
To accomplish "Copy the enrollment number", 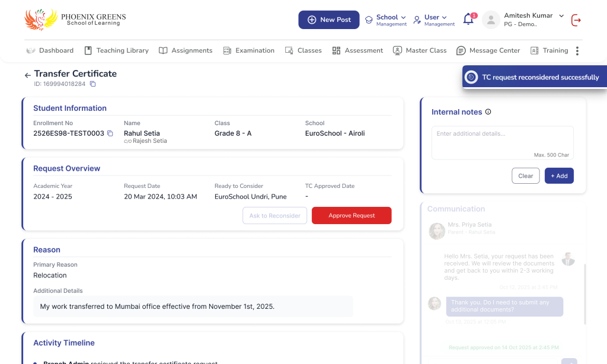I will 110,134.
